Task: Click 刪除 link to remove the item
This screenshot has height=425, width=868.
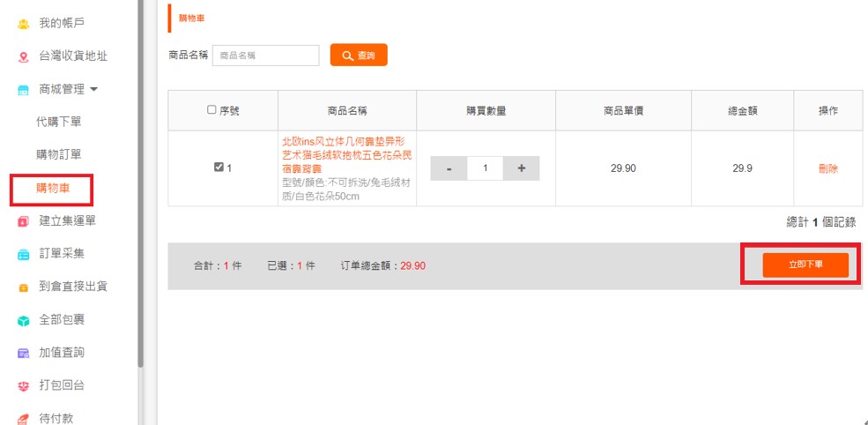Action: [x=827, y=168]
